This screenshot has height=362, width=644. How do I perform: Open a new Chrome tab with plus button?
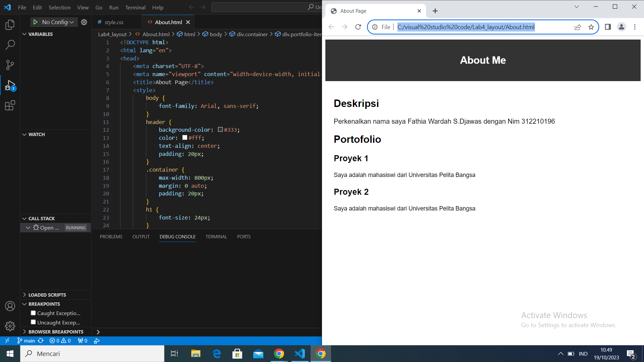coord(435,11)
